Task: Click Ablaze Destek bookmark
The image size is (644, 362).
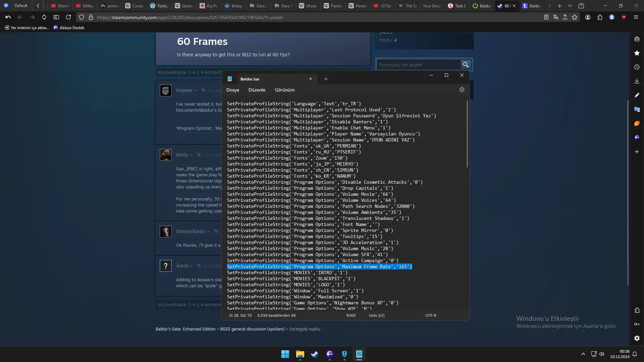Action: pos(69,27)
